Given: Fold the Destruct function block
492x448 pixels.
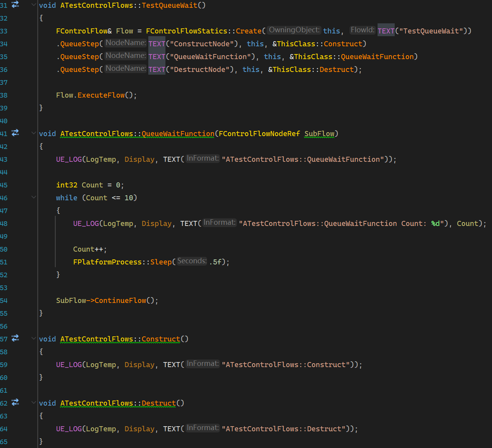Looking at the screenshot, I should [34, 403].
